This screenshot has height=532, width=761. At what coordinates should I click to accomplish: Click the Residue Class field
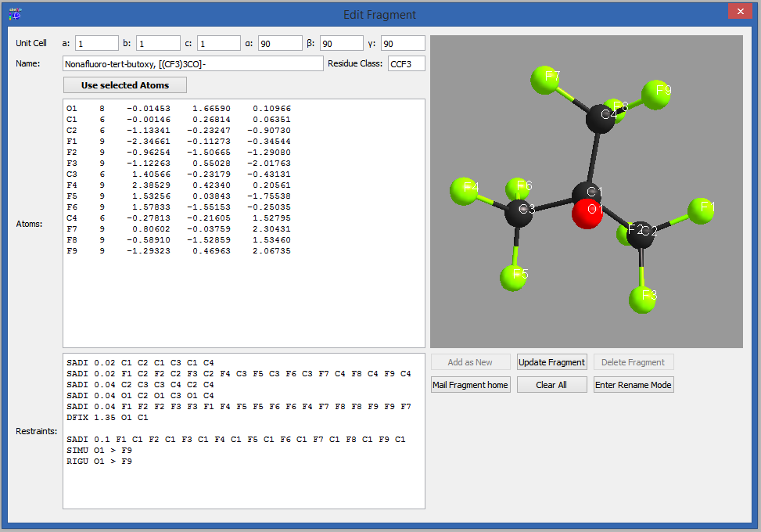(406, 63)
